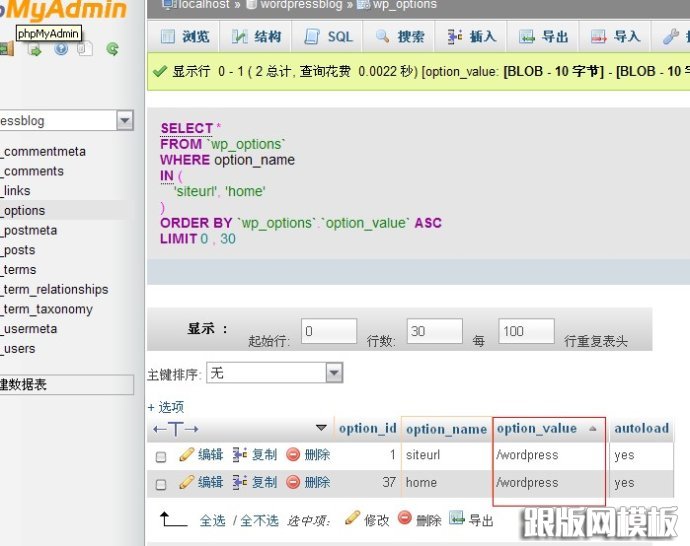The image size is (690, 546).
Task: Open the _usermeta table in the sidebar
Action: [29, 329]
